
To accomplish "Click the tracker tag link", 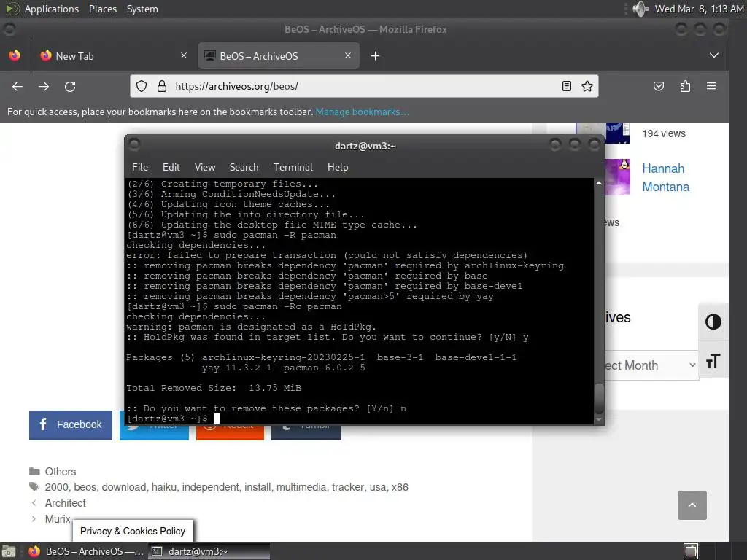I will [348, 487].
